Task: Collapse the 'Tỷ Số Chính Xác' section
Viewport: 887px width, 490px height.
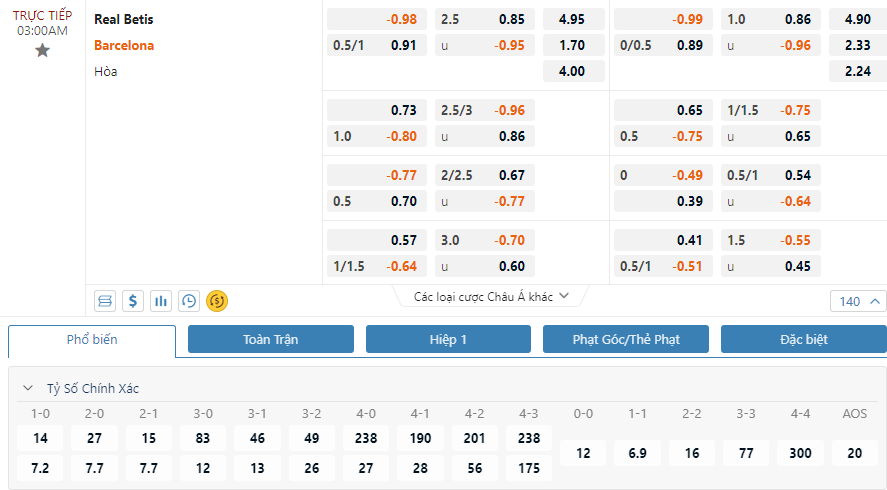Action: [x=27, y=388]
